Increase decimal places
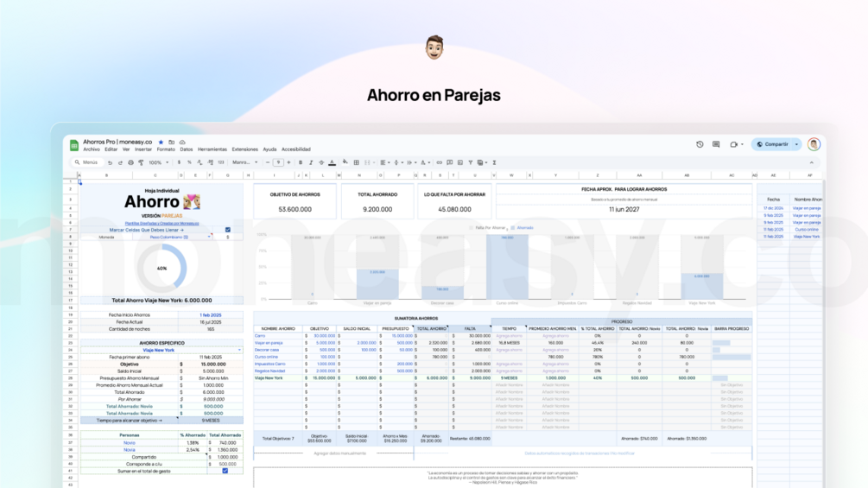This screenshot has height=488, width=868. (x=211, y=162)
